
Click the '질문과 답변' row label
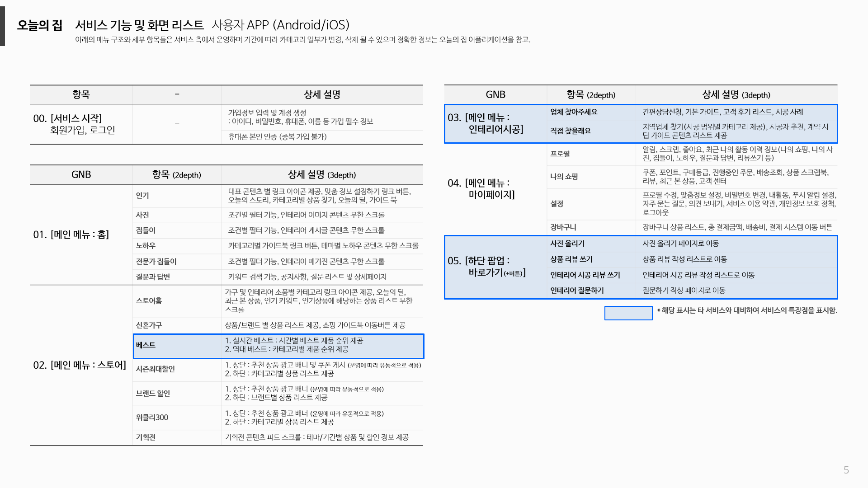tap(153, 277)
